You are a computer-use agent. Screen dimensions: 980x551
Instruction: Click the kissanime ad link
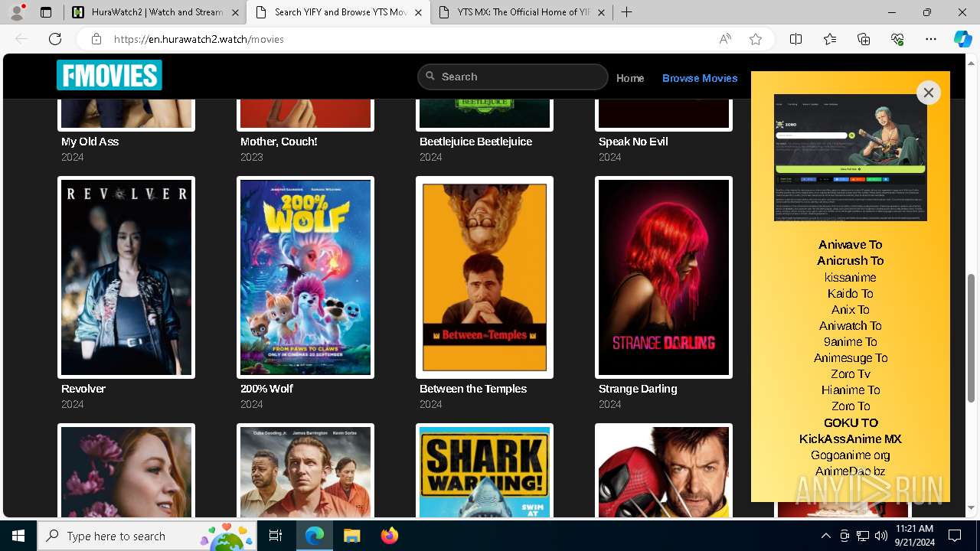tap(851, 277)
